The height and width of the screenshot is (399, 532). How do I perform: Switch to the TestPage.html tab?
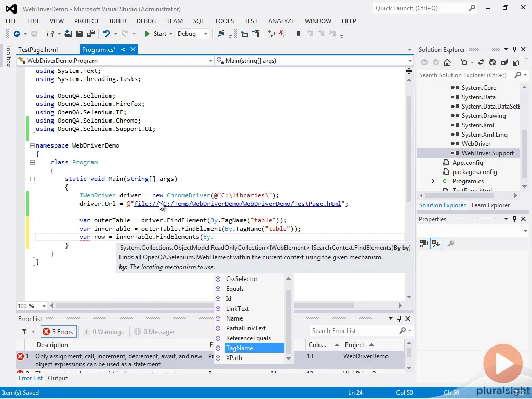(x=38, y=49)
